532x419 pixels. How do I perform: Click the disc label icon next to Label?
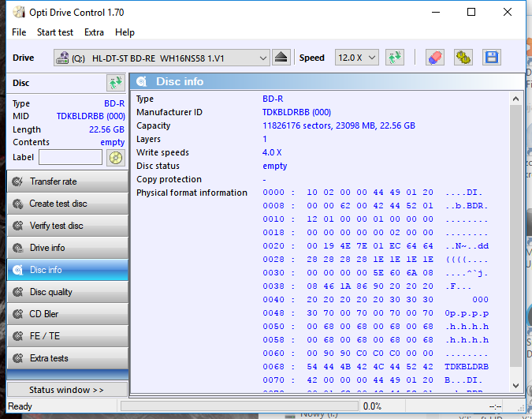[x=116, y=158]
